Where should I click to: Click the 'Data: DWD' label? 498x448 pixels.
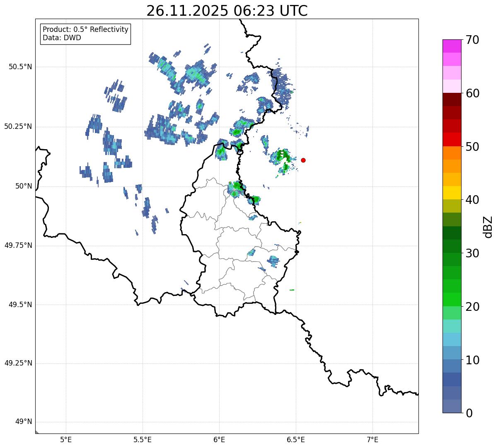point(62,38)
